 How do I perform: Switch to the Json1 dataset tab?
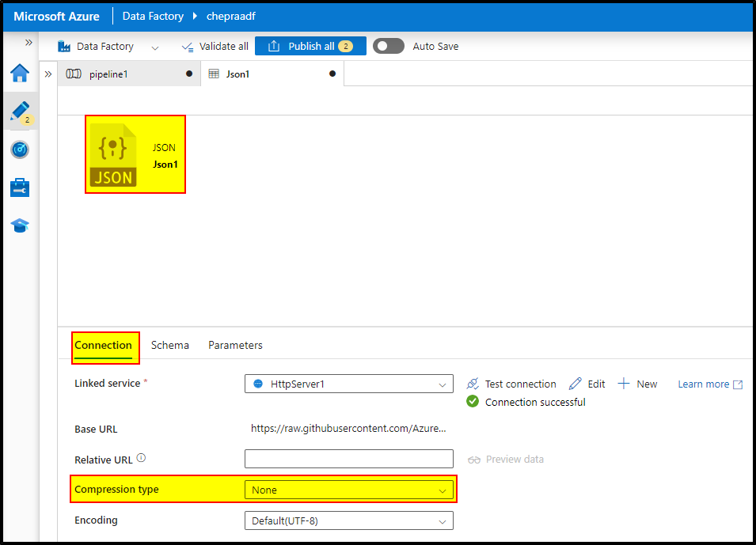[272, 74]
